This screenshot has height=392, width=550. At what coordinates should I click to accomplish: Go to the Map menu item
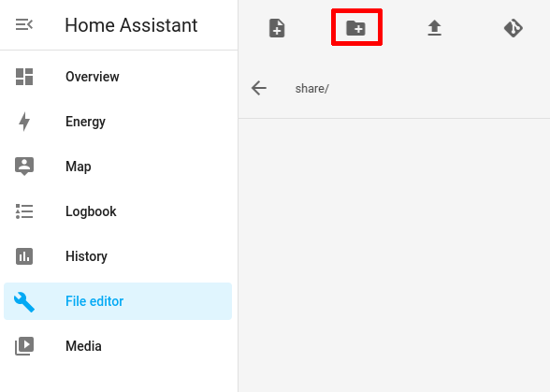(118, 167)
